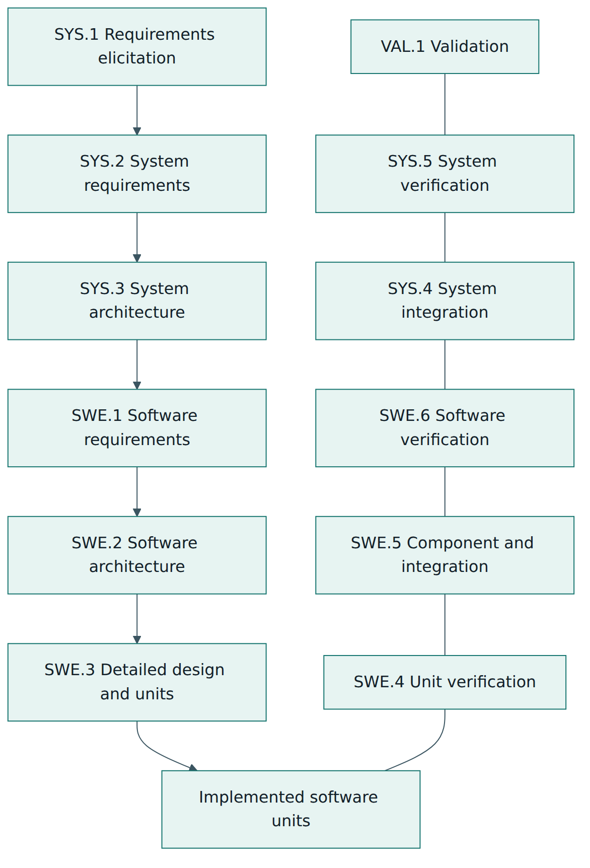Click the SYS.5 System verification box
The image size is (590, 868).
coord(445,174)
